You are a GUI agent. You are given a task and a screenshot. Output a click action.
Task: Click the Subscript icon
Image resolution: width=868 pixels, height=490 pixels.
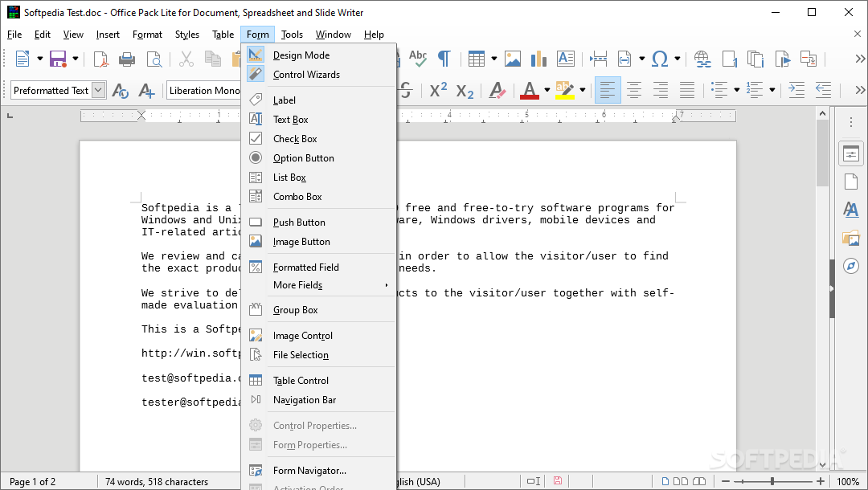[x=465, y=92]
